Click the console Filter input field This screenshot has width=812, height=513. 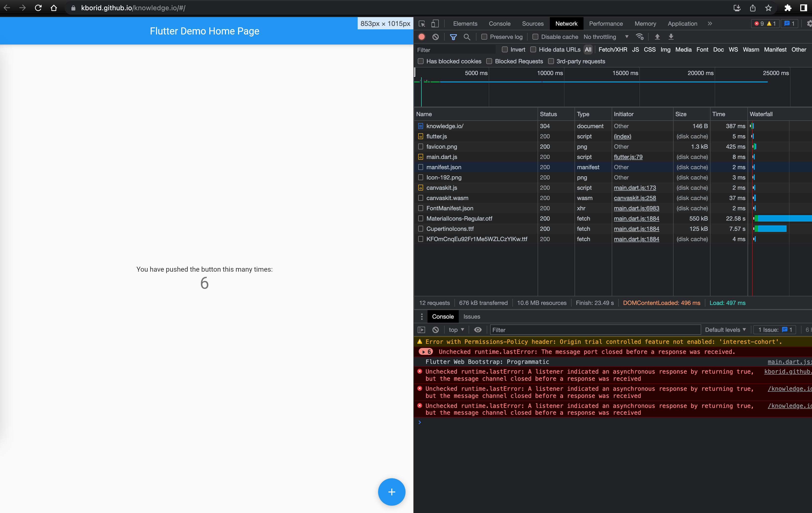(595, 330)
